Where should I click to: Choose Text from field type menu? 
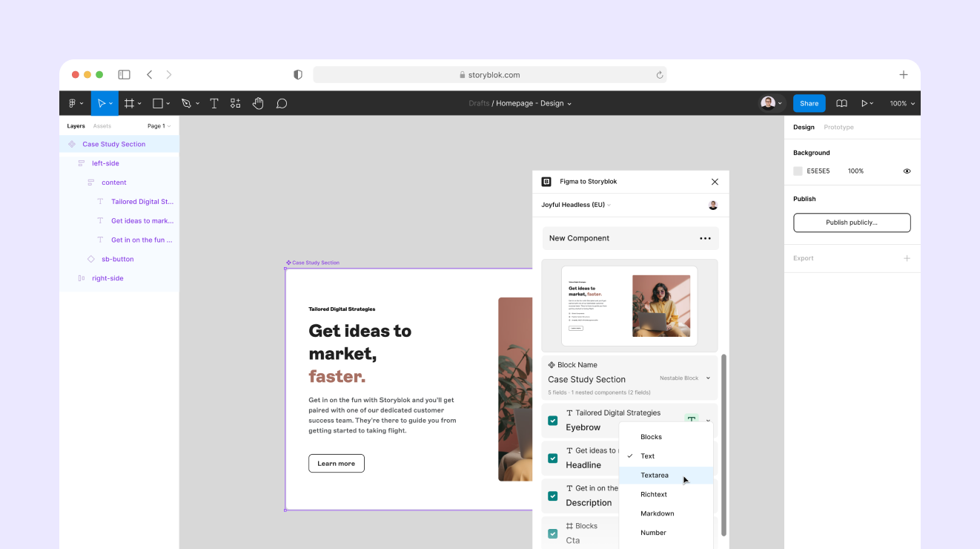(666, 456)
